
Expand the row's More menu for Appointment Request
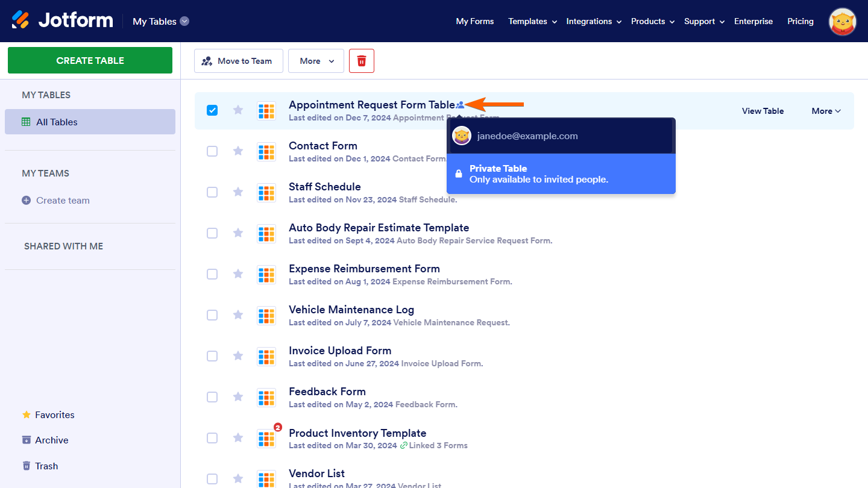click(826, 111)
